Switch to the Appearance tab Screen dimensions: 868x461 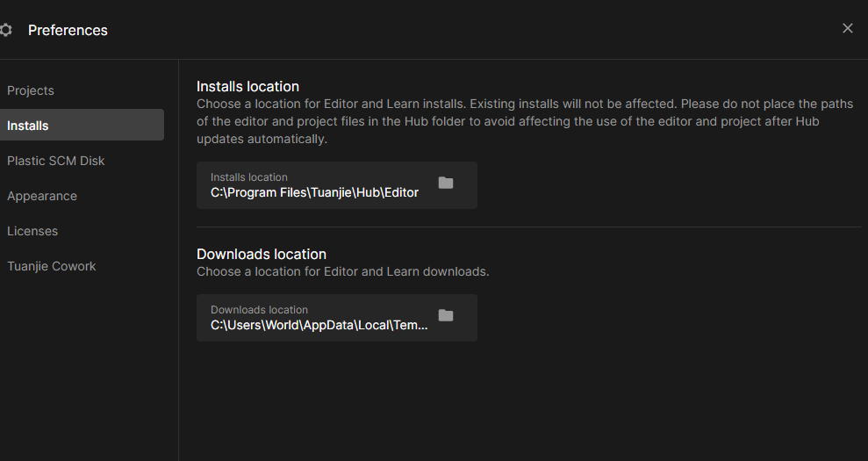(42, 196)
